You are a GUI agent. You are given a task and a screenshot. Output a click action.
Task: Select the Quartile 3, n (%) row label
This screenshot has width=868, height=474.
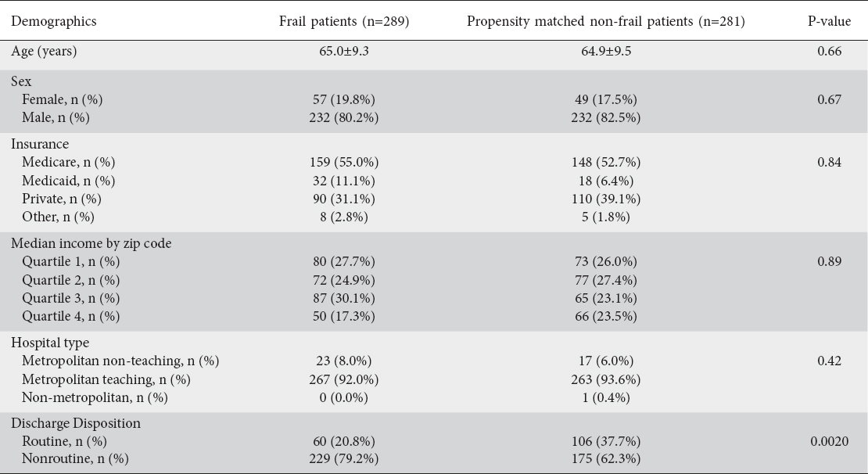70,298
